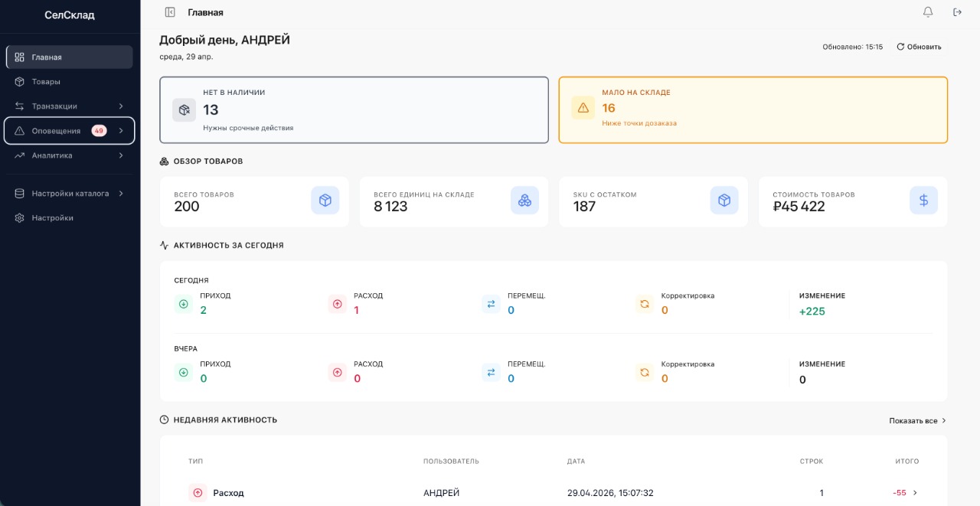Follow the Показать все link

click(917, 421)
